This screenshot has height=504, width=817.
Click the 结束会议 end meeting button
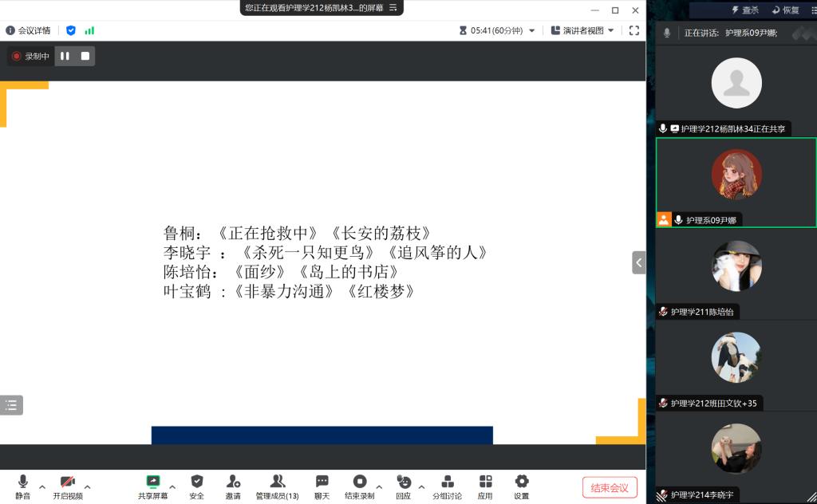610,487
